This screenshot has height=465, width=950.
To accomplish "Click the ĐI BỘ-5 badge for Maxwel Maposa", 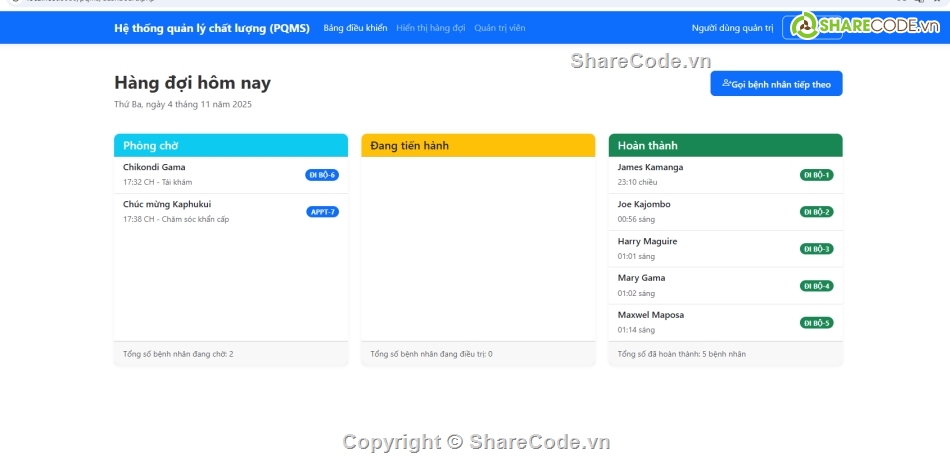I will coord(816,323).
